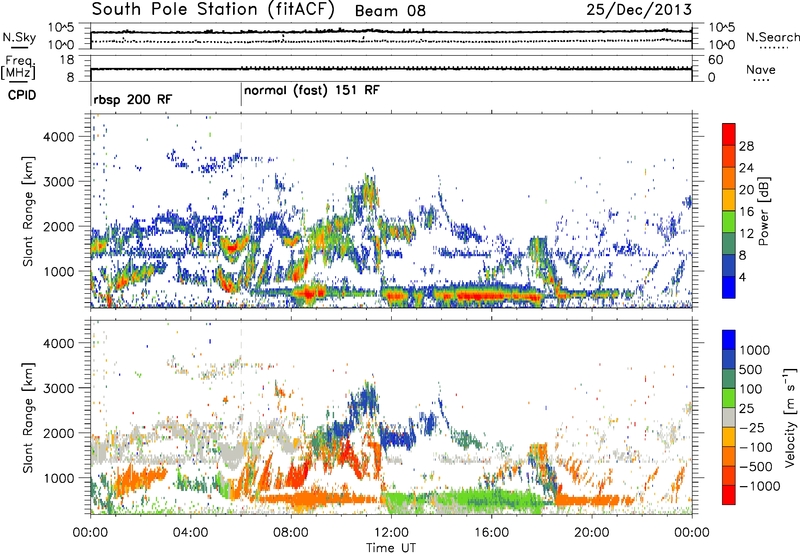Click the 'Beam 08' label

point(390,11)
